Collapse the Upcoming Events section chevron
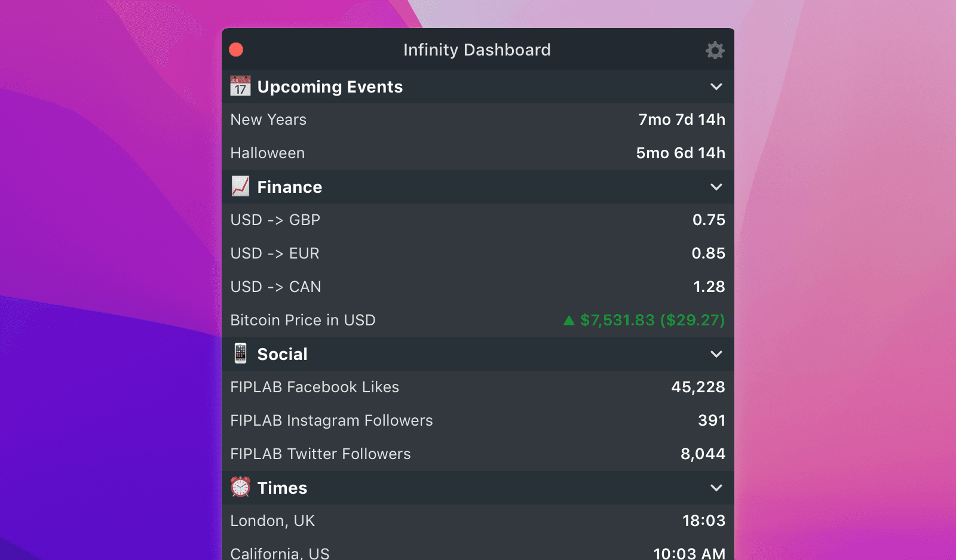956x560 pixels. (x=716, y=87)
